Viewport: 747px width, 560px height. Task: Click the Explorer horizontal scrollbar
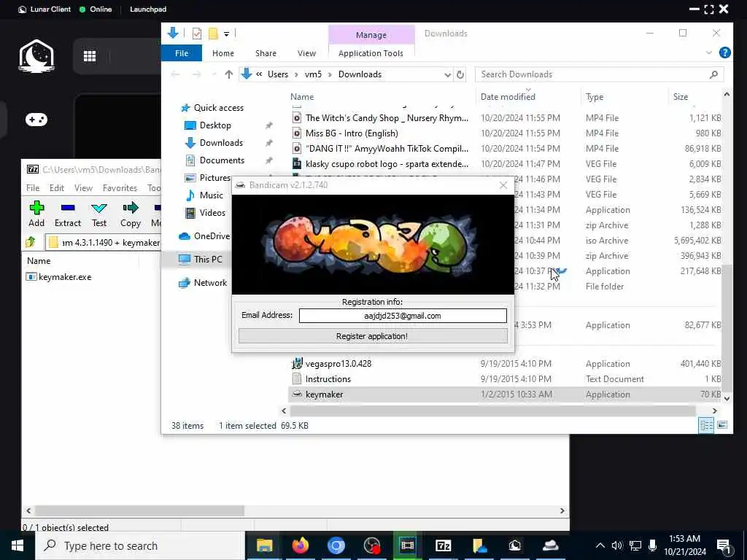[492, 411]
